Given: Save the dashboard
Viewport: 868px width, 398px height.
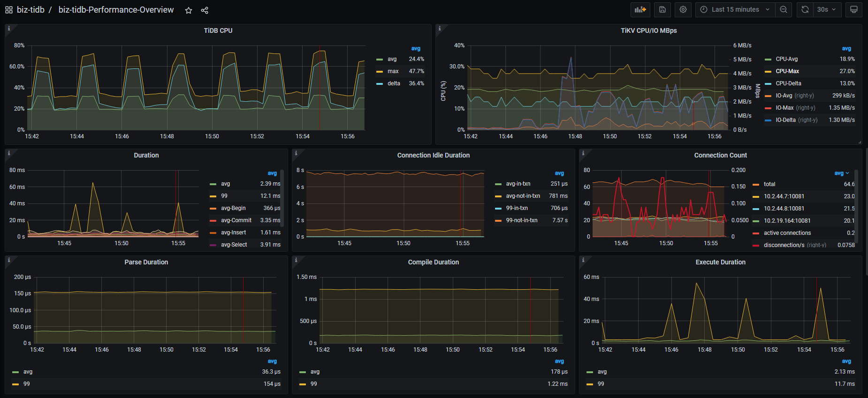Looking at the screenshot, I should click(x=662, y=10).
